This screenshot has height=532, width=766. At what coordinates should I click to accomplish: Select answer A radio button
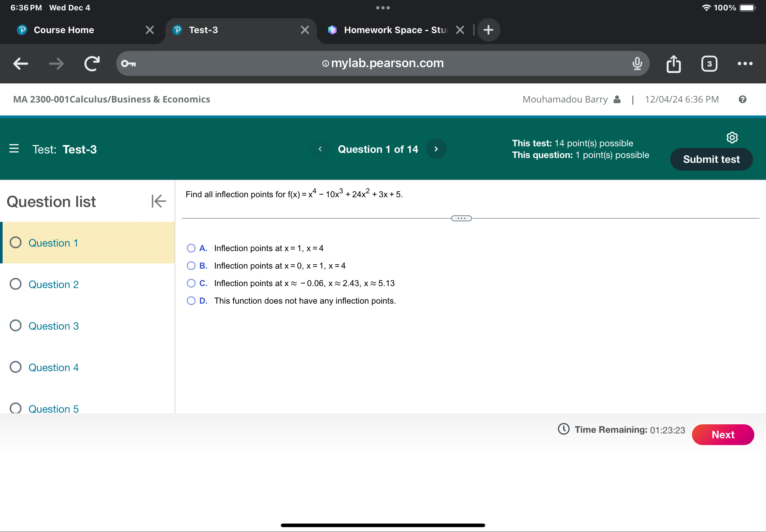[x=191, y=248]
